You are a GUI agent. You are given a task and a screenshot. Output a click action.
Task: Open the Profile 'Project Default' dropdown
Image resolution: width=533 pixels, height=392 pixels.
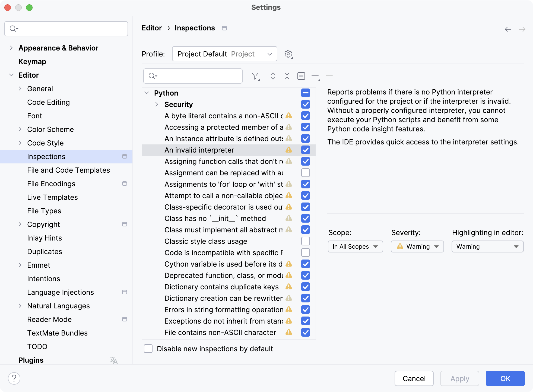[x=224, y=54]
